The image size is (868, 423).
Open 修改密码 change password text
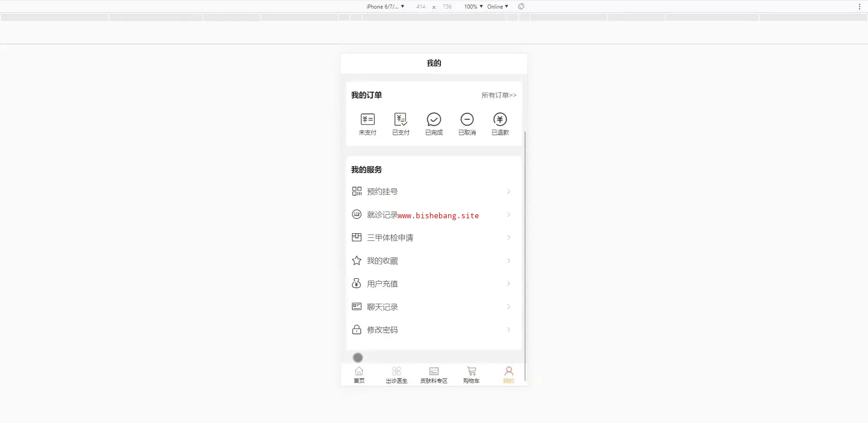pyautogui.click(x=382, y=330)
